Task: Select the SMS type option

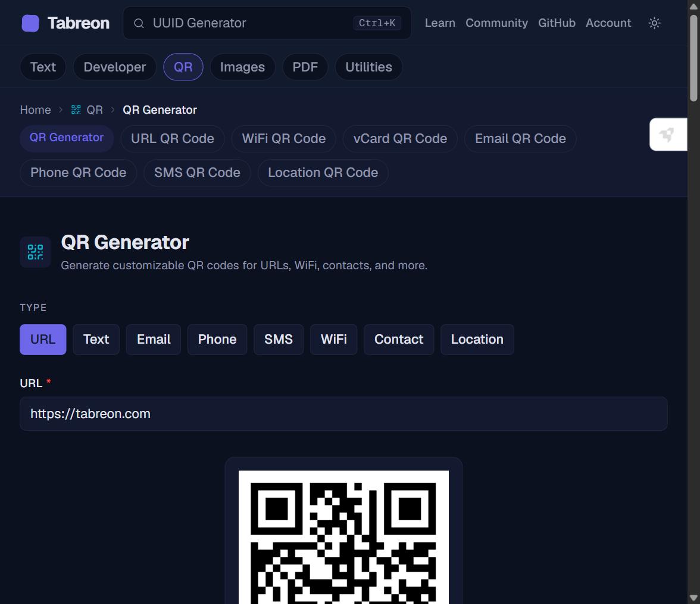Action: (x=279, y=340)
